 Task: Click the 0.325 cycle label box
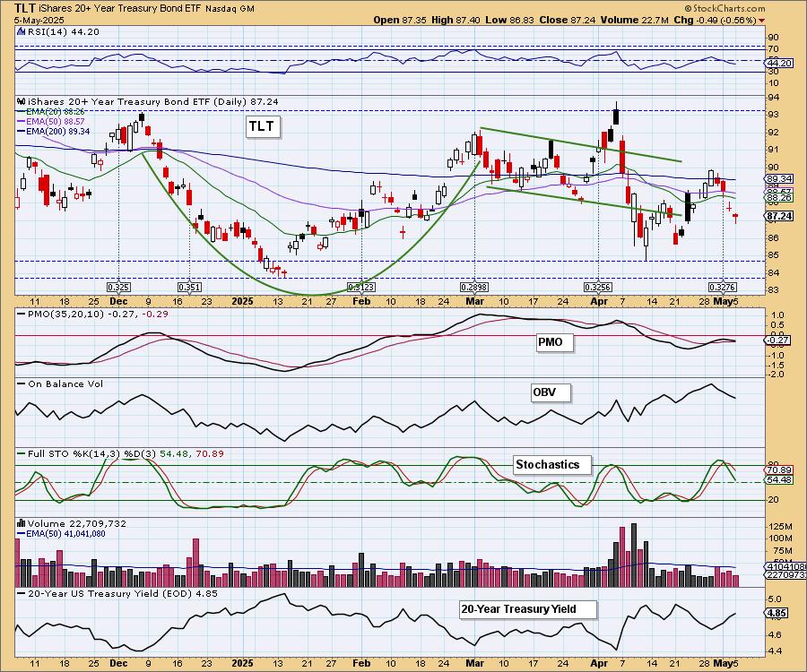pos(119,287)
